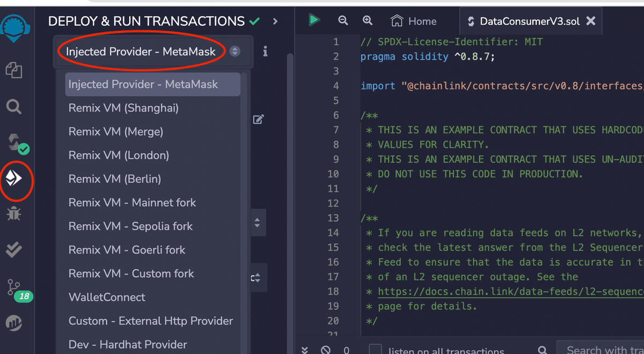Switch to the Home tab
This screenshot has height=354, width=644.
tap(414, 21)
